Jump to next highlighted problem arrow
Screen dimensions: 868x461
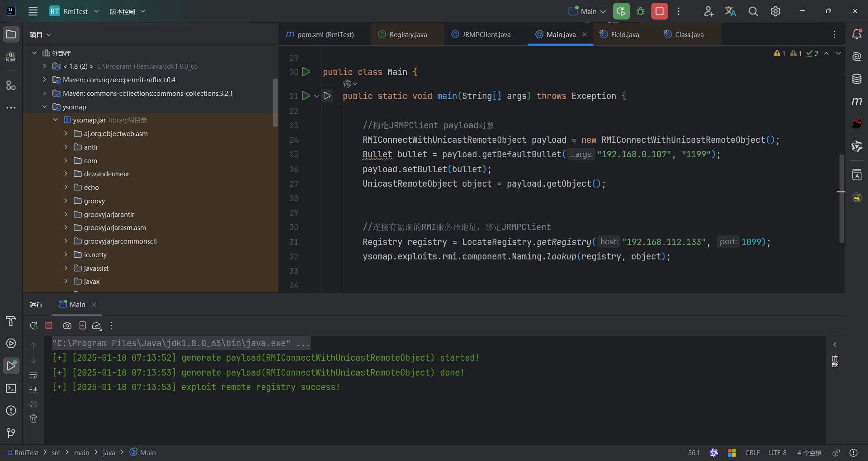point(838,53)
